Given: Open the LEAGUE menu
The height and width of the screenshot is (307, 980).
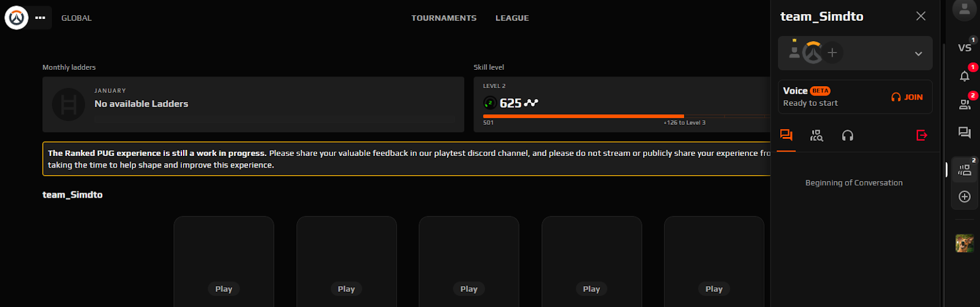Looking at the screenshot, I should tap(512, 18).
